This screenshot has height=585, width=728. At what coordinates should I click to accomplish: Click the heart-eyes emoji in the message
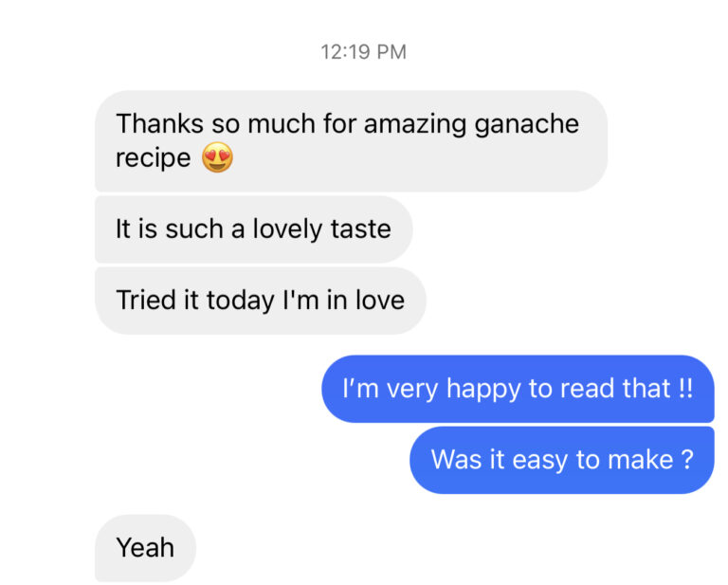(218, 157)
